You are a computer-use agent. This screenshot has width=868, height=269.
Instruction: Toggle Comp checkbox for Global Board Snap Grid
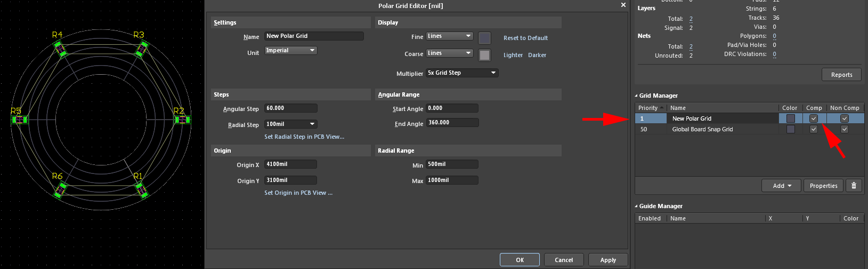(813, 129)
